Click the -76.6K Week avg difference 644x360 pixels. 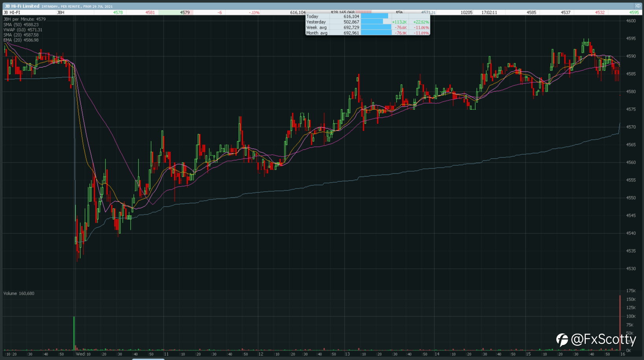401,28
